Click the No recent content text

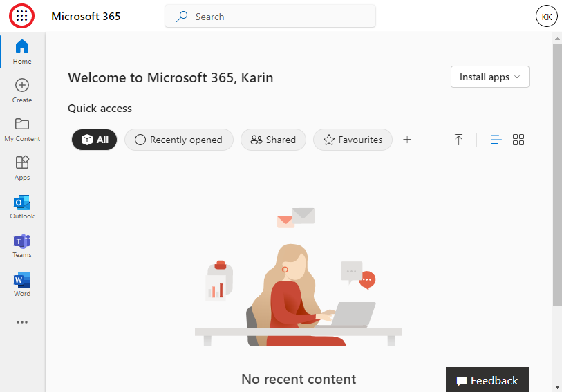[299, 379]
